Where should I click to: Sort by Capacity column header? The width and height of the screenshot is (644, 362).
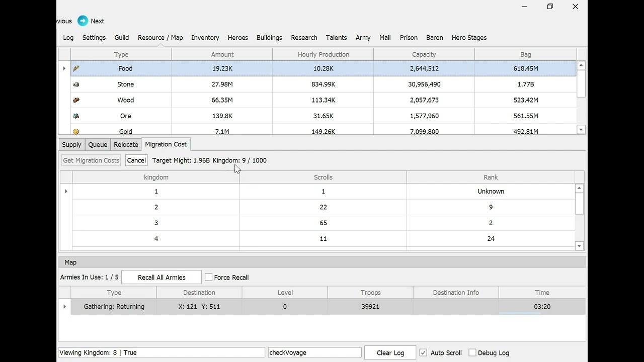[424, 54]
